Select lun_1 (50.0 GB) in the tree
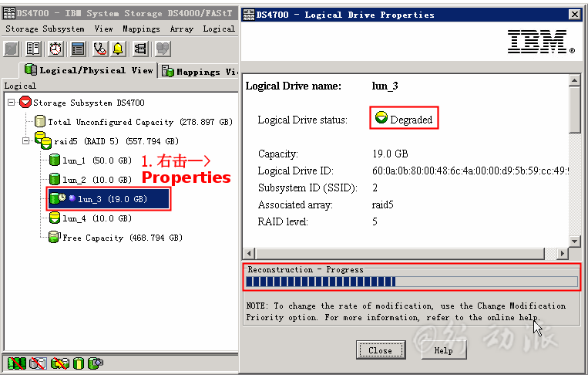The image size is (588, 375). 97,160
